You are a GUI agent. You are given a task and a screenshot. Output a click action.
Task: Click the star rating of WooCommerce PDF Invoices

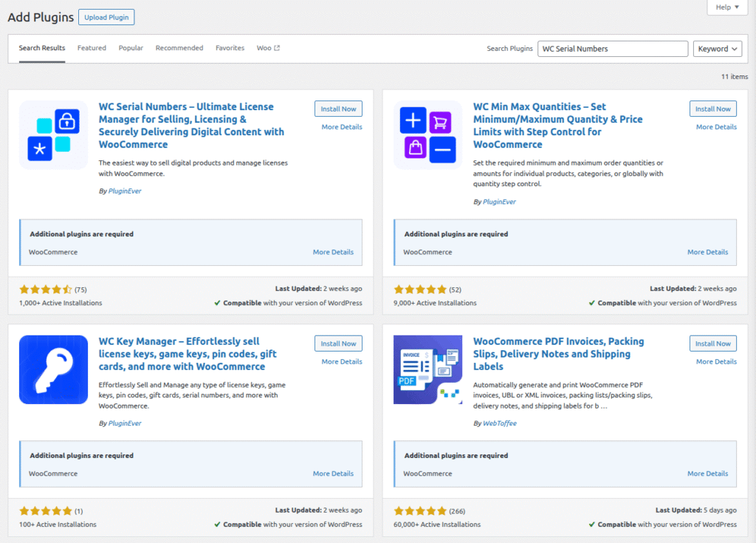pos(420,511)
